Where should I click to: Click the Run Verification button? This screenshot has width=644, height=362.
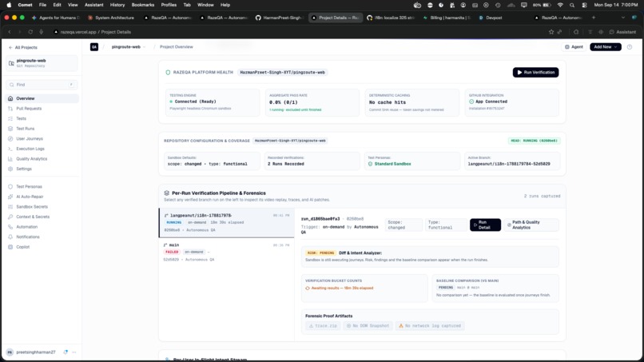(535, 72)
